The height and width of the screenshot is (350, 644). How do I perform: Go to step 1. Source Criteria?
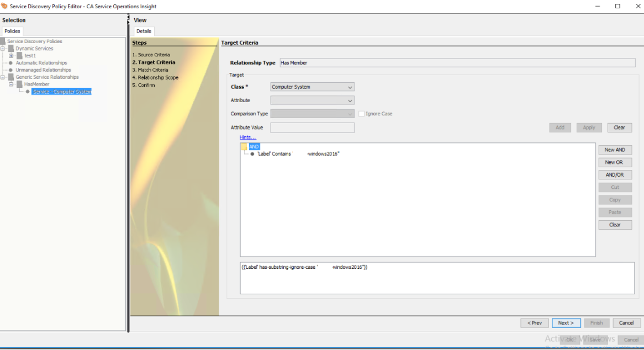point(151,55)
